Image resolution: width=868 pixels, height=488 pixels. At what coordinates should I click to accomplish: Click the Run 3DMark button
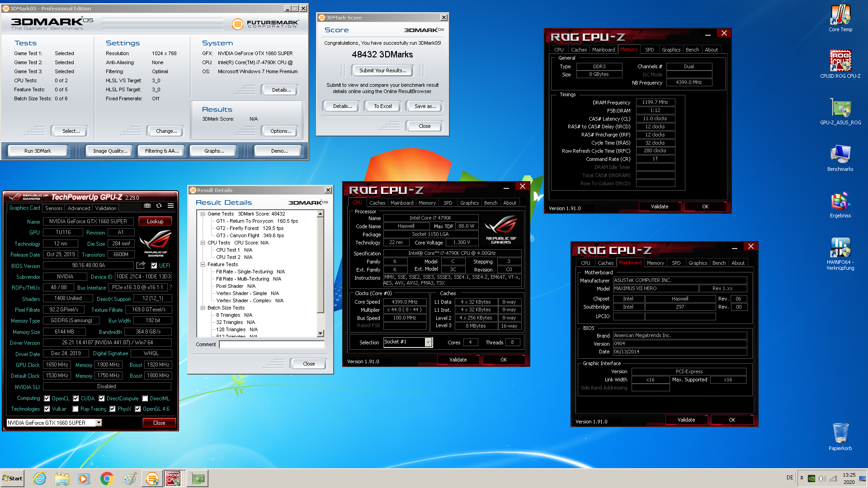[38, 151]
